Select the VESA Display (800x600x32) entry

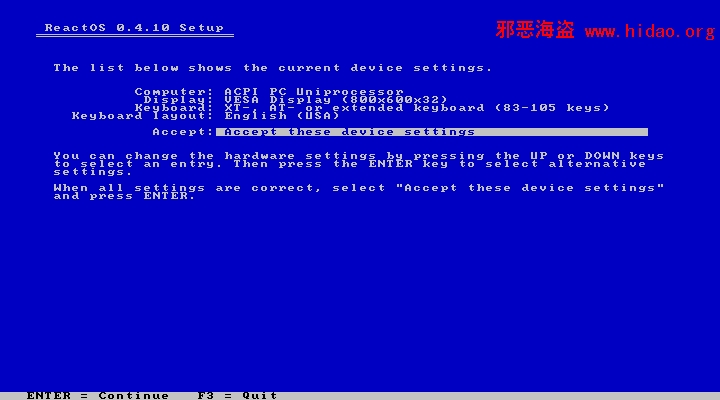click(x=336, y=100)
